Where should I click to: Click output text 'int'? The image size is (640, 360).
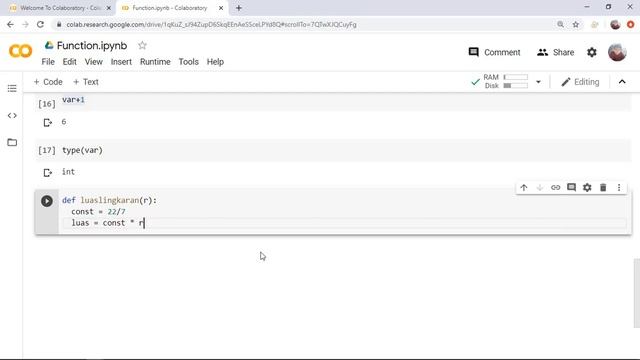[68, 172]
